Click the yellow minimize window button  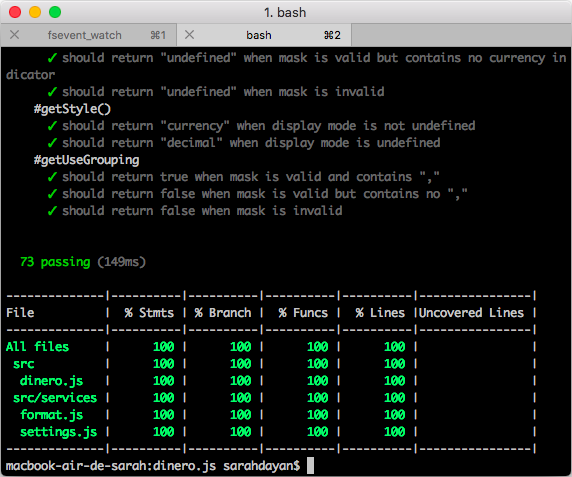click(x=35, y=12)
